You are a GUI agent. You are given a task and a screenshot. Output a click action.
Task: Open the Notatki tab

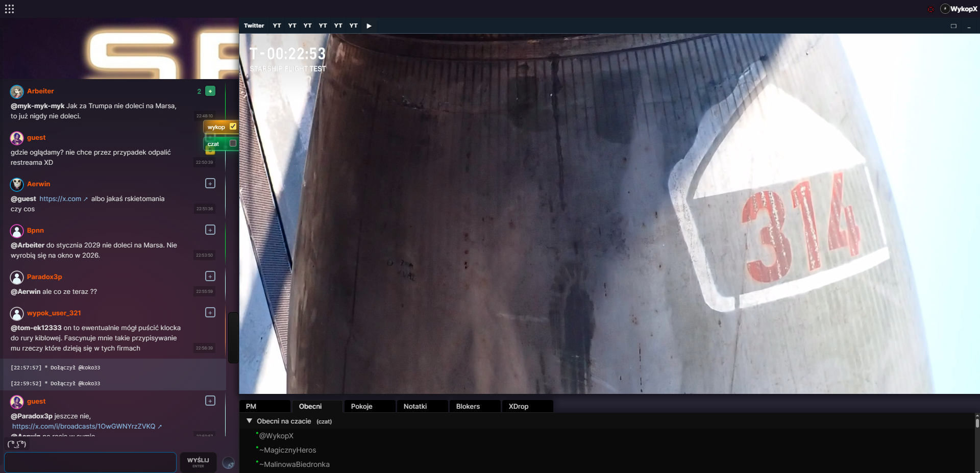(x=415, y=406)
